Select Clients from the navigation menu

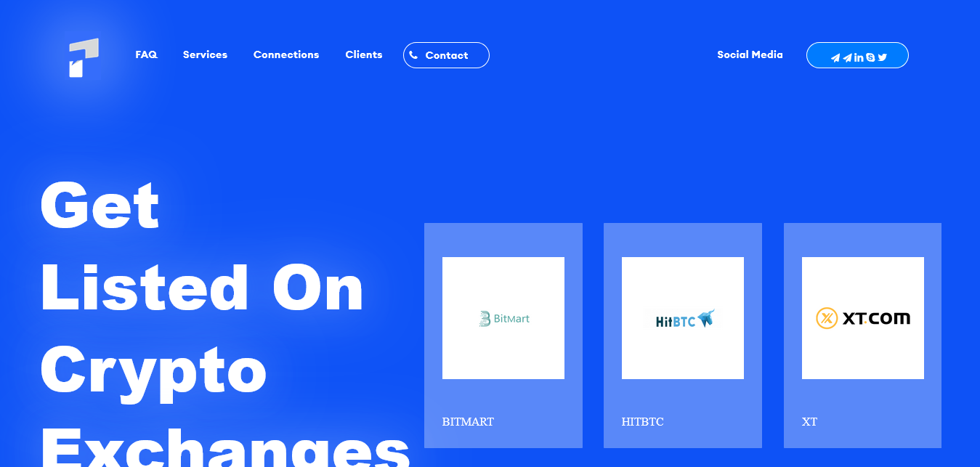(364, 54)
